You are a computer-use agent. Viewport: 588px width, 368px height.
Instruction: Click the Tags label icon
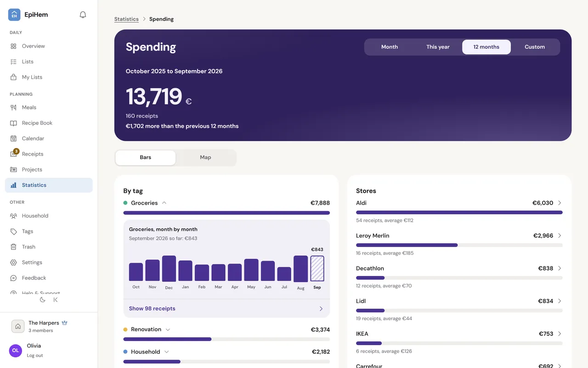tap(14, 231)
